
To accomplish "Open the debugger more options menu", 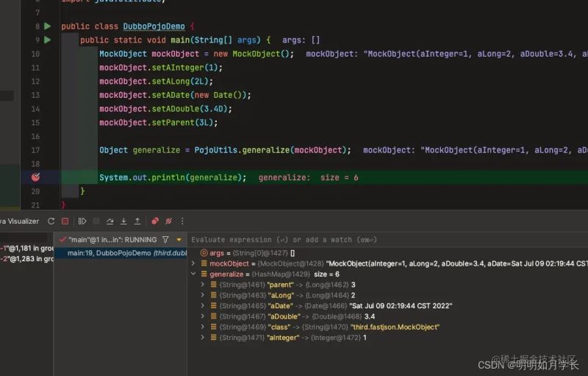I will click(x=182, y=221).
